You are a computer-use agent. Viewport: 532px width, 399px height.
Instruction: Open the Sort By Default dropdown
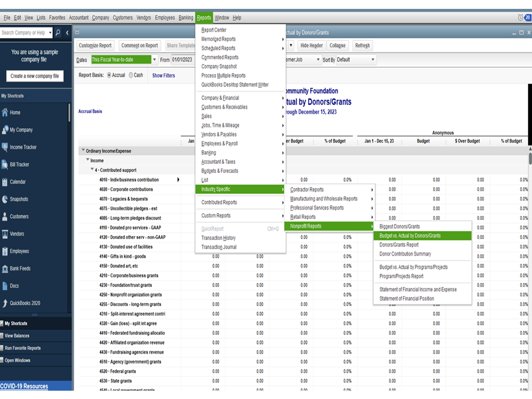coord(372,60)
